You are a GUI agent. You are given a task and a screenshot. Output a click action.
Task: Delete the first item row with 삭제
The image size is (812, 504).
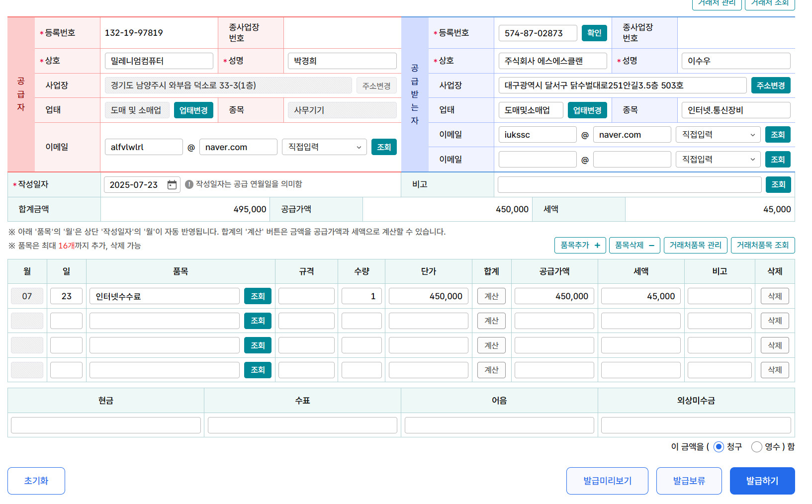coord(775,296)
